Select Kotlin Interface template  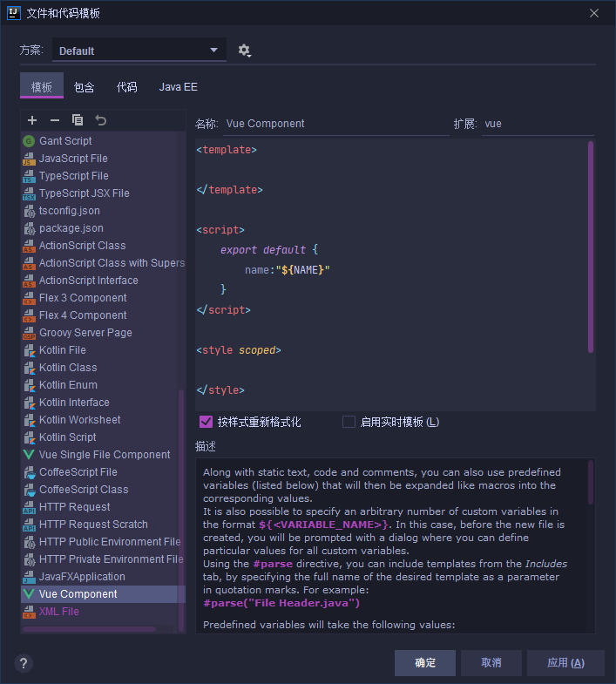[104, 403]
